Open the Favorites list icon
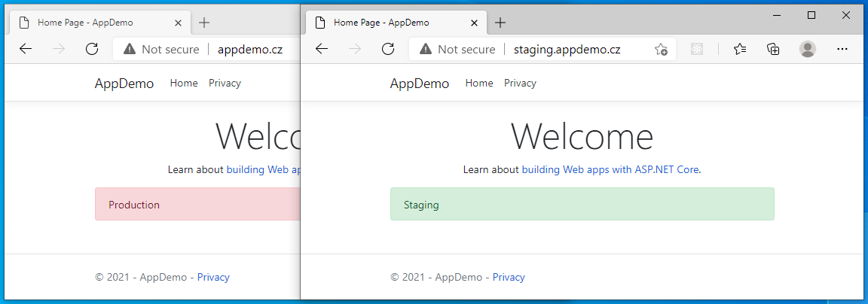 (740, 49)
